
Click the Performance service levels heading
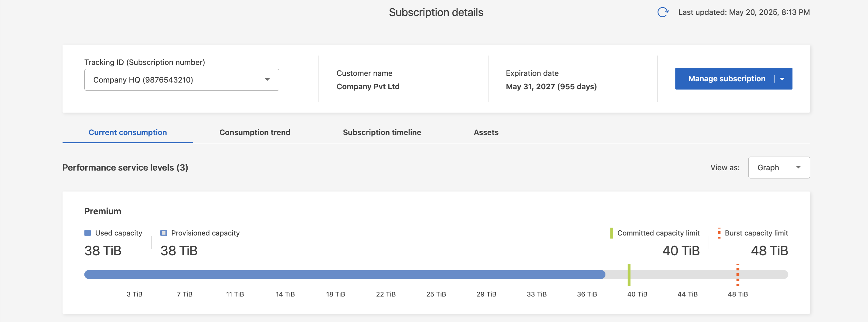click(125, 168)
